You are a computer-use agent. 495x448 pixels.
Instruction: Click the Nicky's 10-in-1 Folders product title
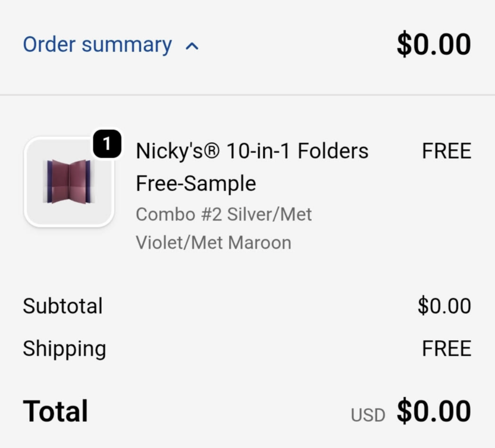point(252,151)
